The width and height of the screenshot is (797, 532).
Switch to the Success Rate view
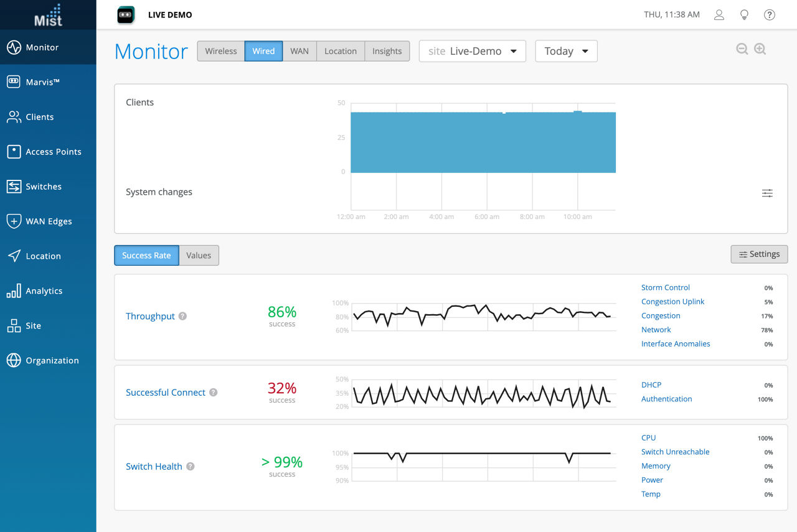pyautogui.click(x=146, y=255)
